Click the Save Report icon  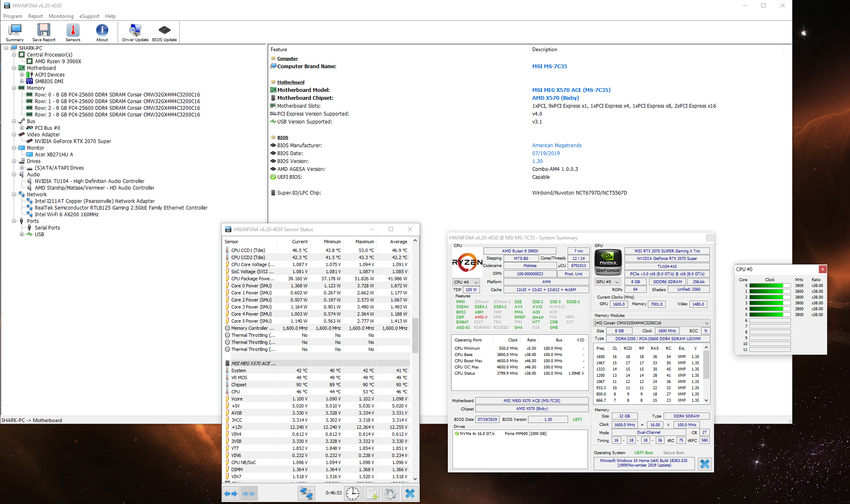[44, 32]
